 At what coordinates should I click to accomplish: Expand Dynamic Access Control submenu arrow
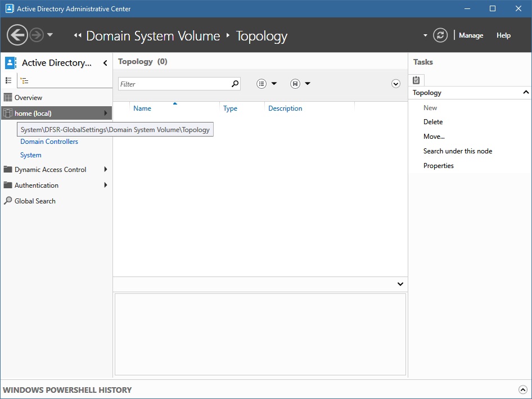106,170
